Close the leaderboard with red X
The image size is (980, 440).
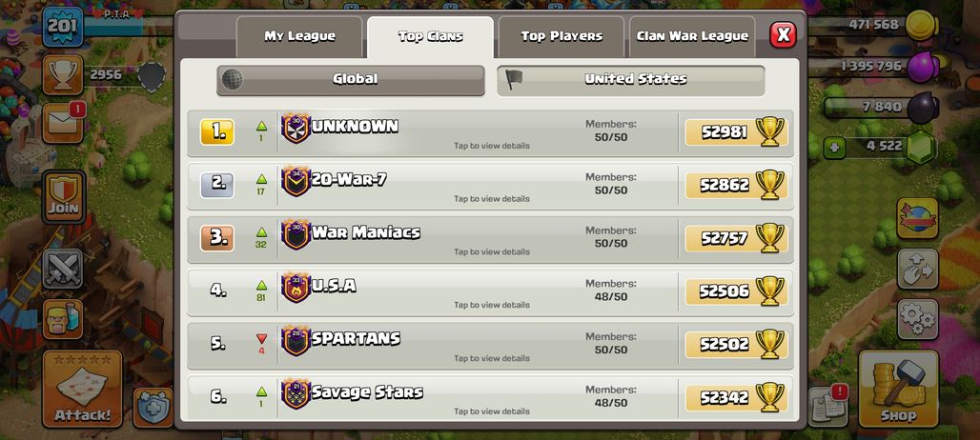coord(783,35)
